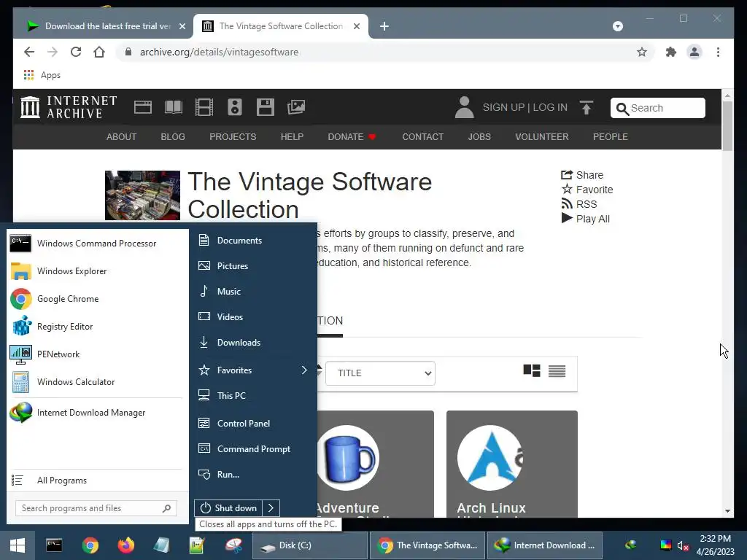Open the Vintage Software collection photo thumbnail

click(x=142, y=195)
